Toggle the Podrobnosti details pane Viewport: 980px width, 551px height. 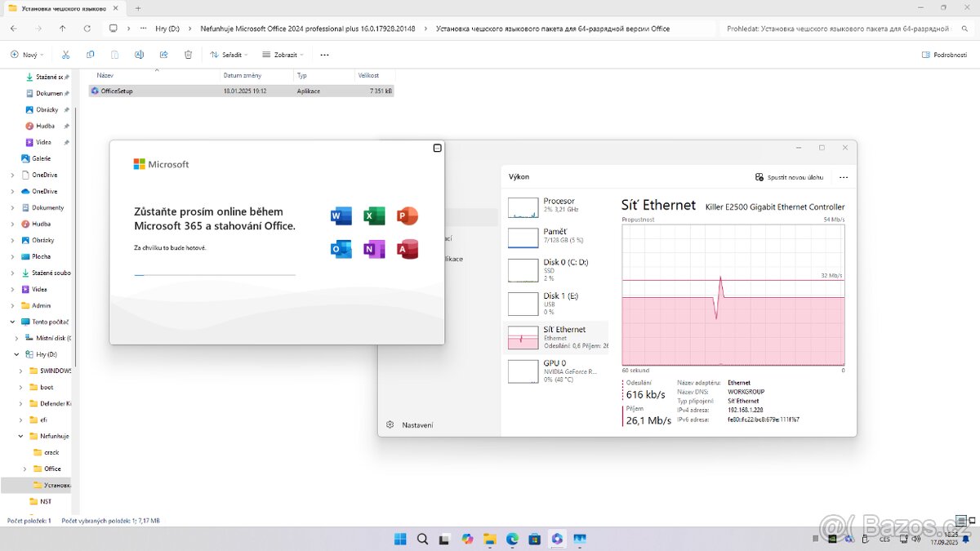click(944, 55)
